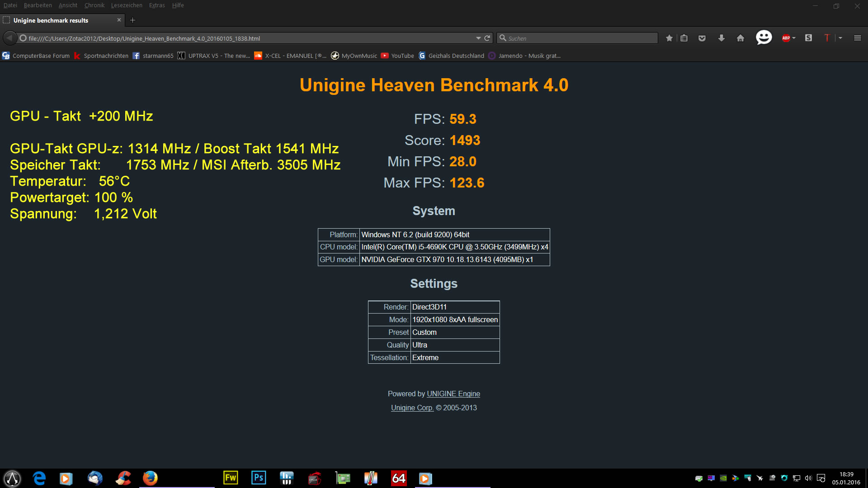Expand the address bar history dropdown

pyautogui.click(x=478, y=38)
